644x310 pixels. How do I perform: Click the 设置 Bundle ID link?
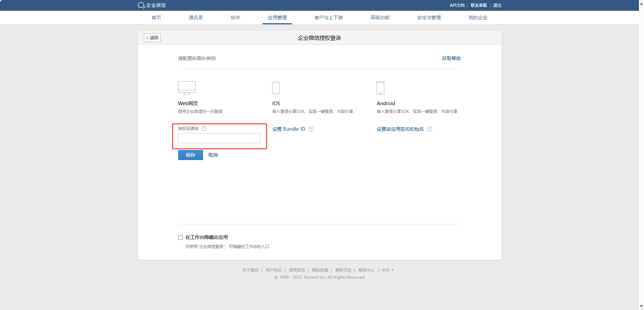(289, 129)
